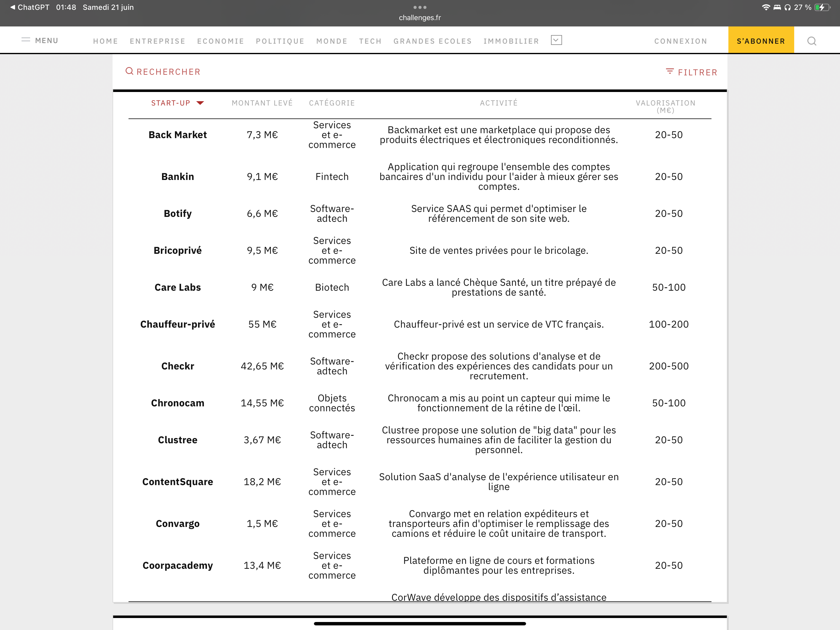
Task: Expand the extra navigation sections chevron
Action: tap(556, 40)
